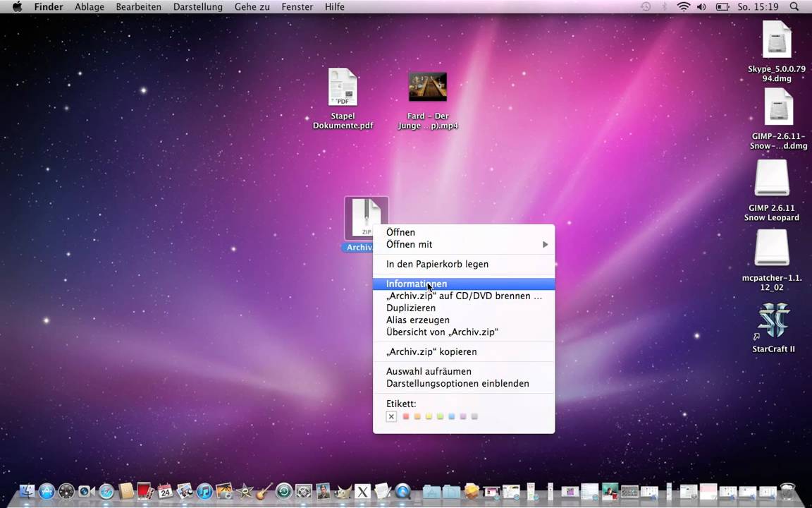812x508 pixels.
Task: Select Stapel Dokumente.pdf on the desktop
Action: pyautogui.click(x=343, y=99)
